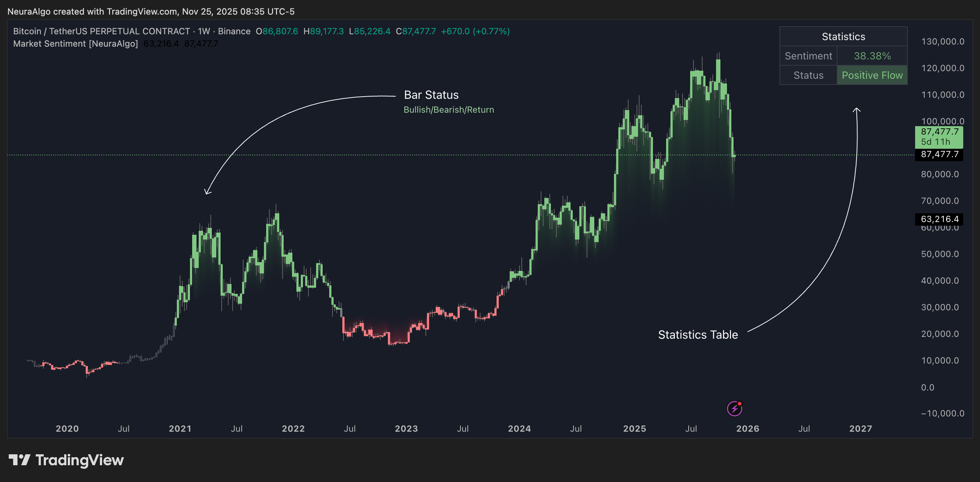Click the Sentiment label in statistics table
Screen dimensions: 980x482
(x=808, y=56)
